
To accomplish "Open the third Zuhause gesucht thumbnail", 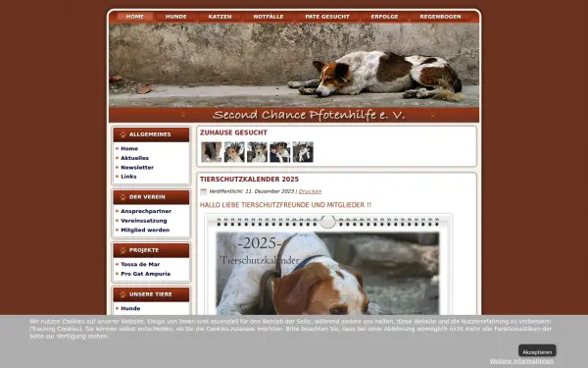I will 257,152.
